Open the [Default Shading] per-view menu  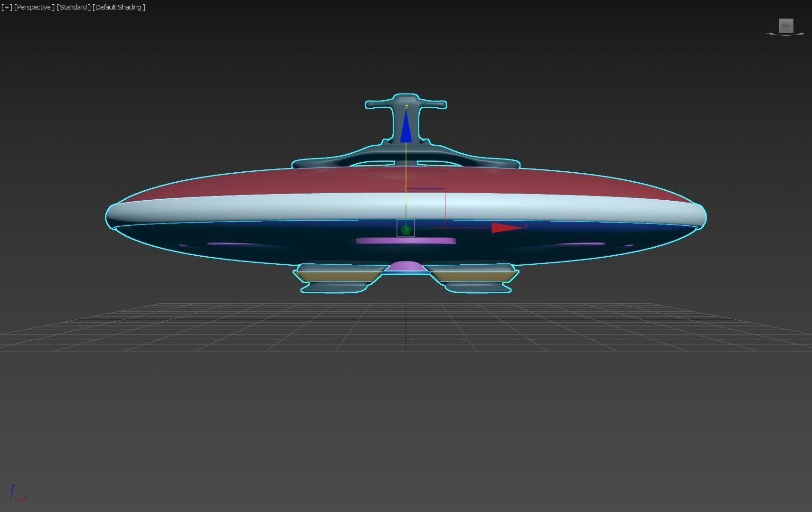pyautogui.click(x=119, y=7)
